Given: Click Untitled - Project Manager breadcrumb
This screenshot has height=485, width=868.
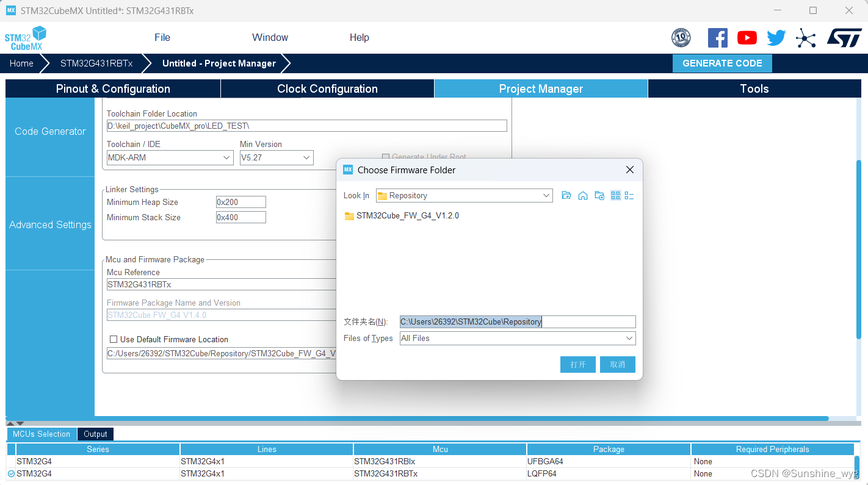Looking at the screenshot, I should tap(219, 63).
